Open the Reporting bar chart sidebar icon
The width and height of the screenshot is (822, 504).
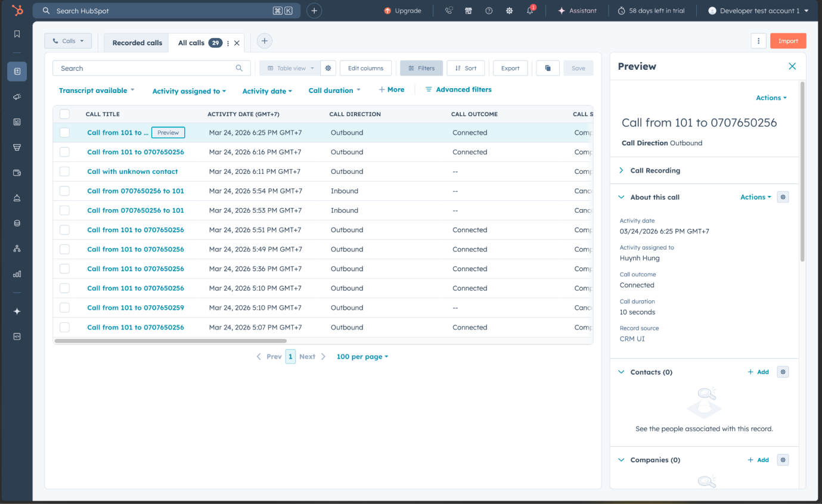coord(17,274)
